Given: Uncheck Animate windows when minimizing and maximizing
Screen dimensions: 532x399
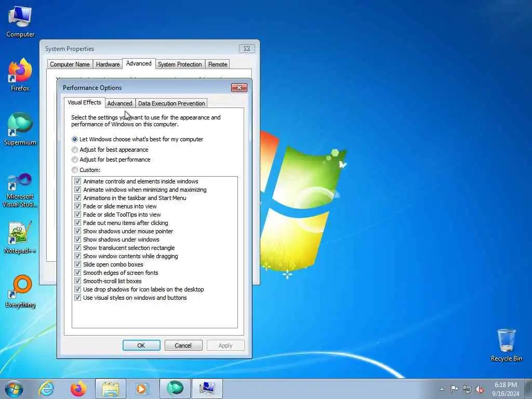Looking at the screenshot, I should pyautogui.click(x=78, y=190).
